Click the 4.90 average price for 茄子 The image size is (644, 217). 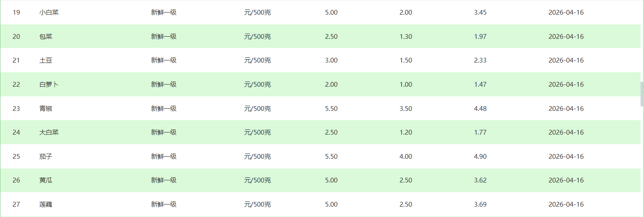pos(480,157)
